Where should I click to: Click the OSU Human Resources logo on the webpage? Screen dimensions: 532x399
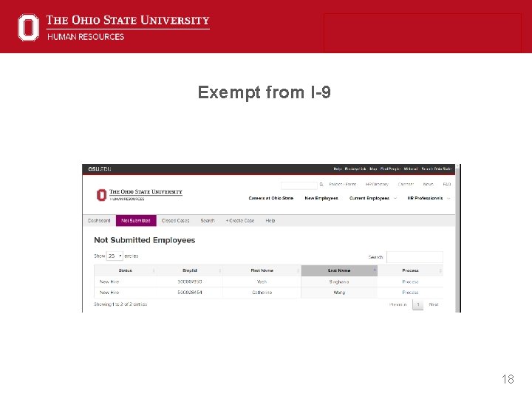pos(139,195)
